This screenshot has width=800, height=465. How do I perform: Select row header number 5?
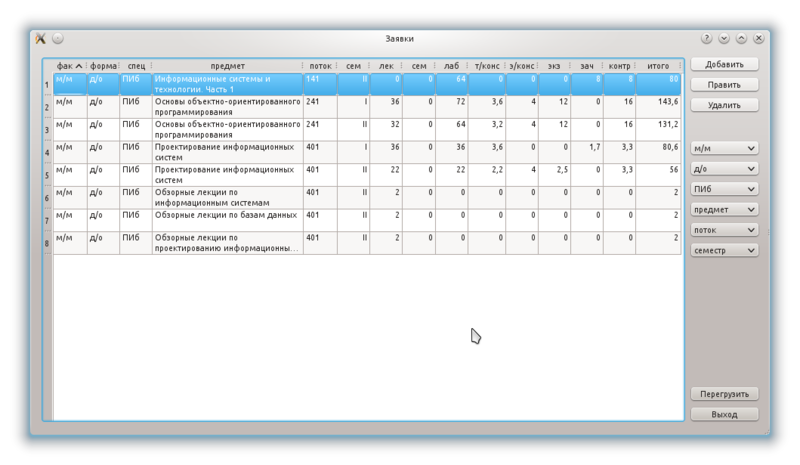tap(47, 175)
